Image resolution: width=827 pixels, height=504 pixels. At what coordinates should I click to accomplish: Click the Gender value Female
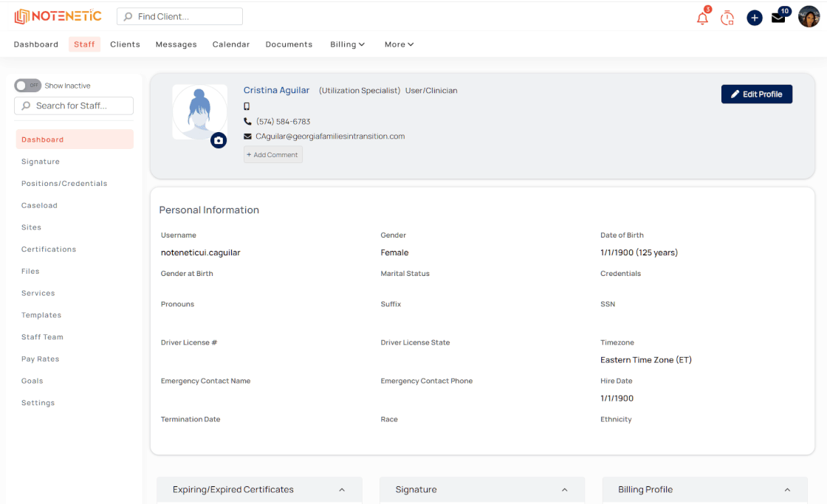pos(394,252)
